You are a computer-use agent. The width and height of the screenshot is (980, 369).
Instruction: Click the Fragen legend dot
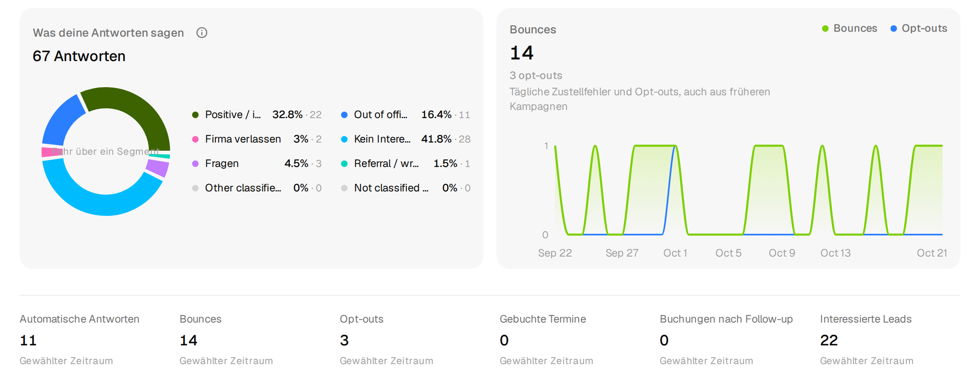pos(195,164)
